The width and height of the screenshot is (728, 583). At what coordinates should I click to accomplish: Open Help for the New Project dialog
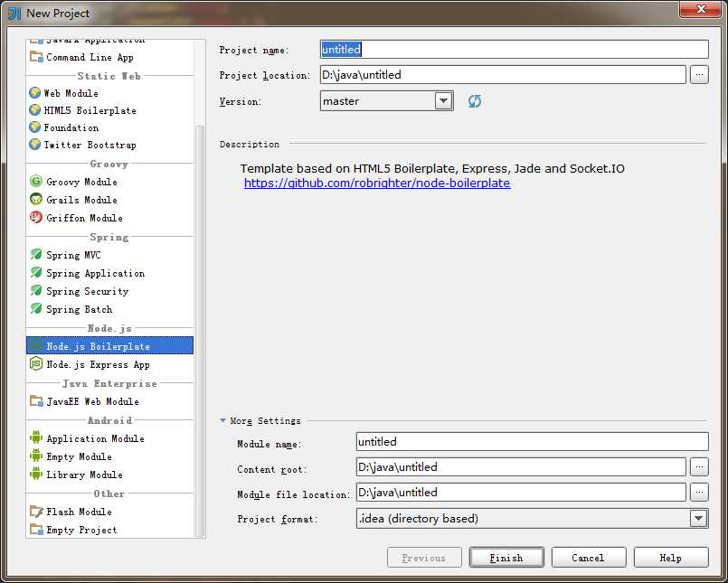coord(671,558)
